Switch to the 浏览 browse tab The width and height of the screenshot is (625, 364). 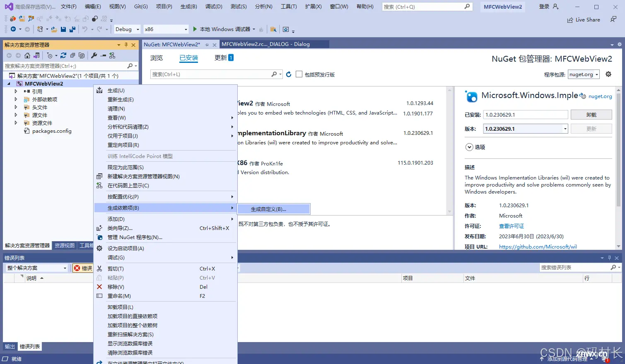(157, 58)
